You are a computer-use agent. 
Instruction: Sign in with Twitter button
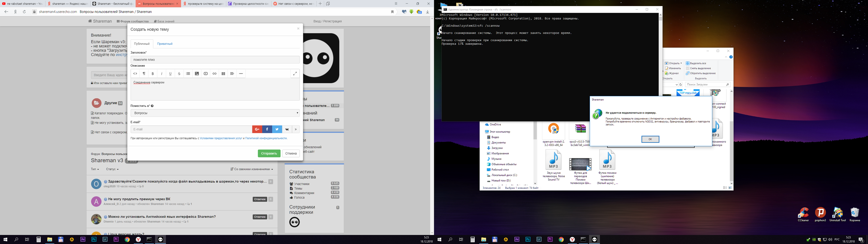pyautogui.click(x=277, y=129)
